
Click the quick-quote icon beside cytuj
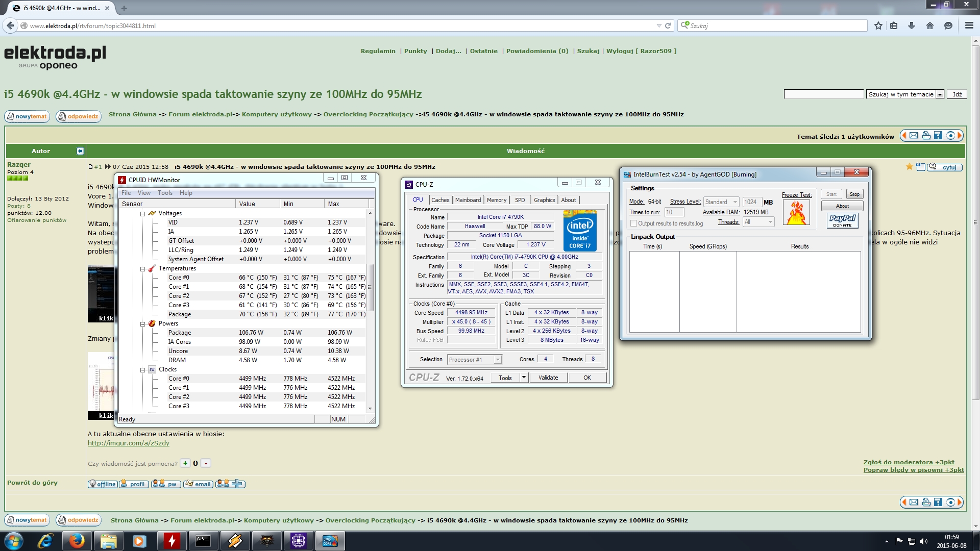point(920,167)
